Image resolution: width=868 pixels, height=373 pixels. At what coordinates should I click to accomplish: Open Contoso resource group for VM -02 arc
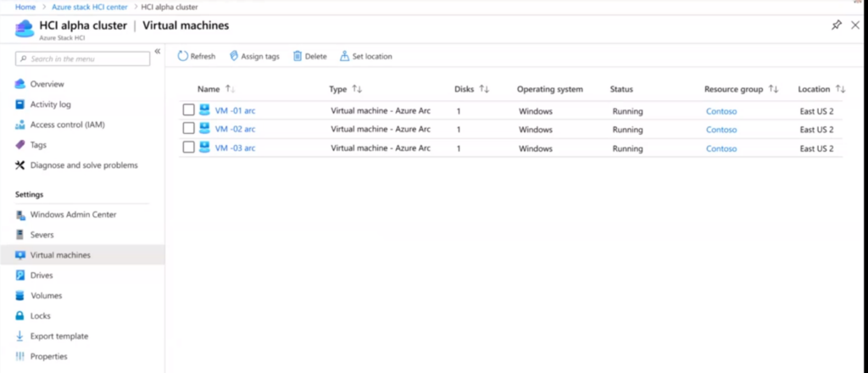click(x=721, y=130)
